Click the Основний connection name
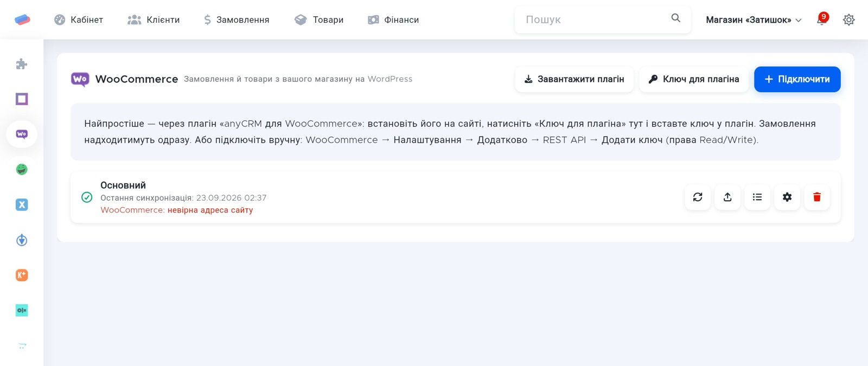Screen dimensions: 868x366 coord(123,185)
